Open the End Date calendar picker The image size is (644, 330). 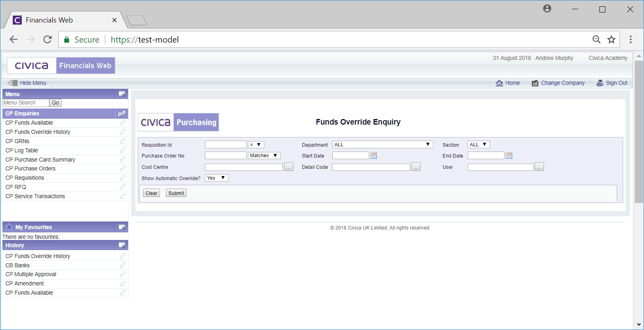[x=509, y=156]
